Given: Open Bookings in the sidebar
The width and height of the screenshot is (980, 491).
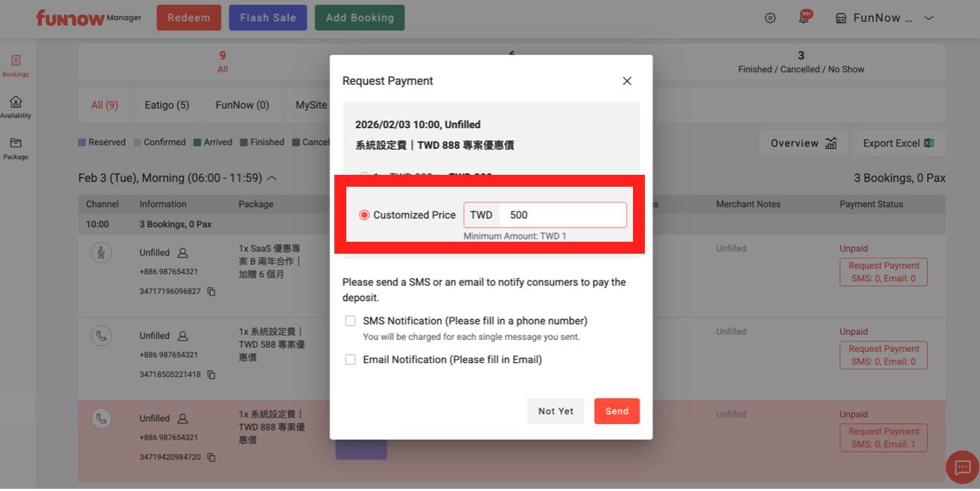Looking at the screenshot, I should (x=15, y=65).
